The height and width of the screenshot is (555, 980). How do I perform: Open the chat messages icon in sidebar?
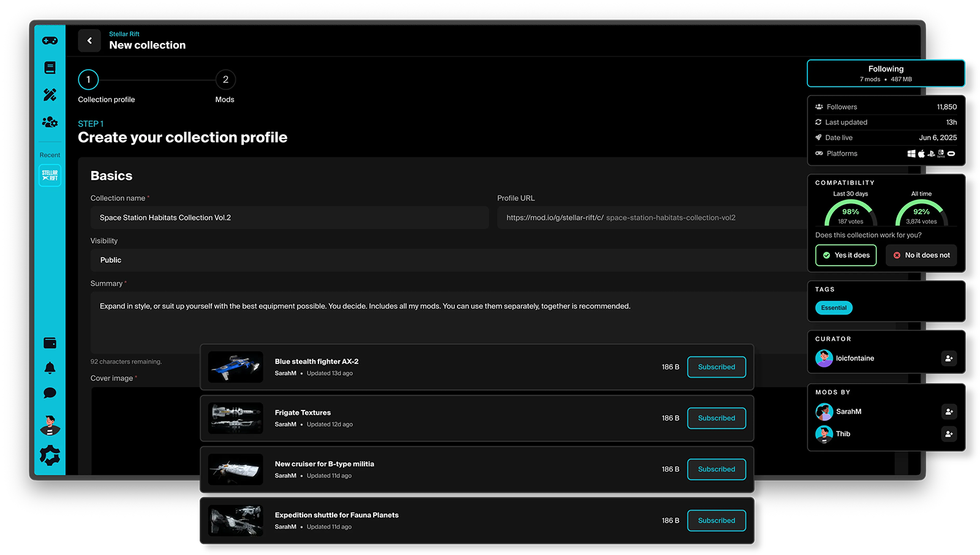(50, 393)
